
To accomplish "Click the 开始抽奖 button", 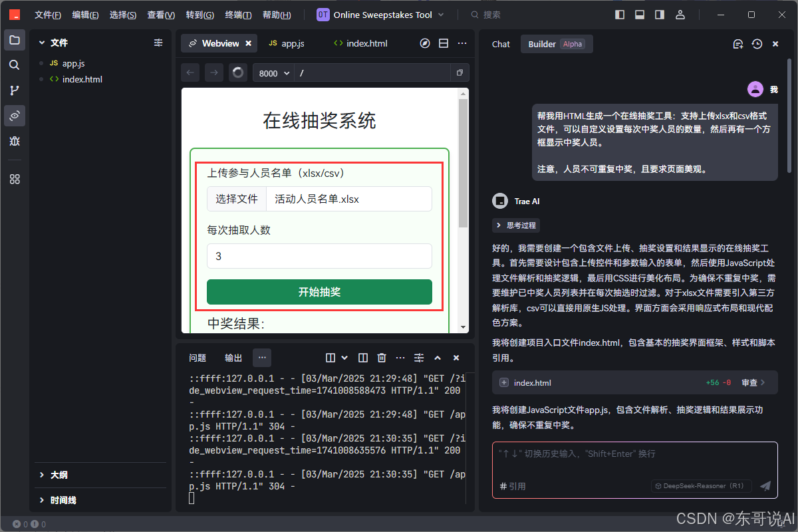I will (x=319, y=292).
